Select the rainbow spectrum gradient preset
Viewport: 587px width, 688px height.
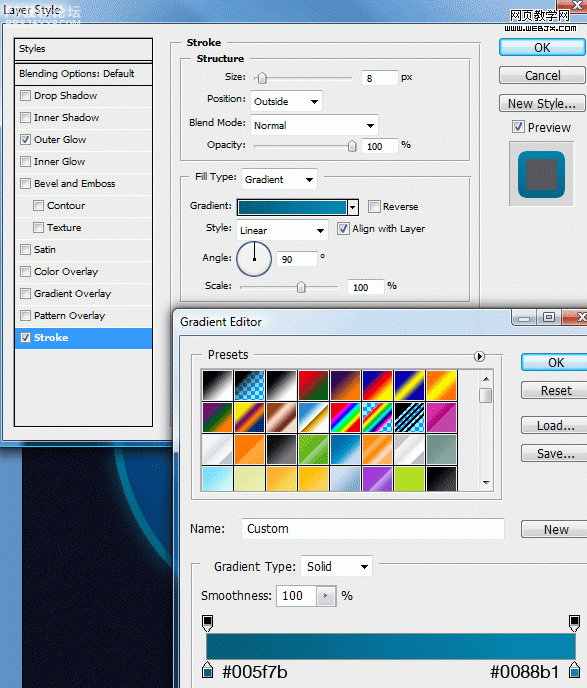pos(345,417)
